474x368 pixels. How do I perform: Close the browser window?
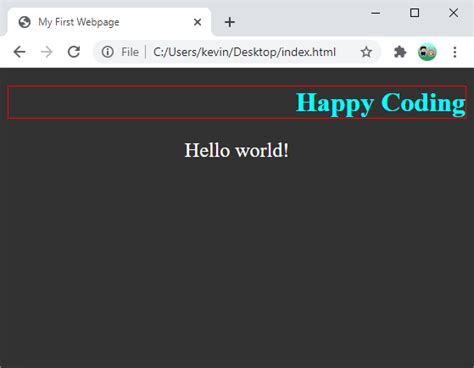click(453, 13)
